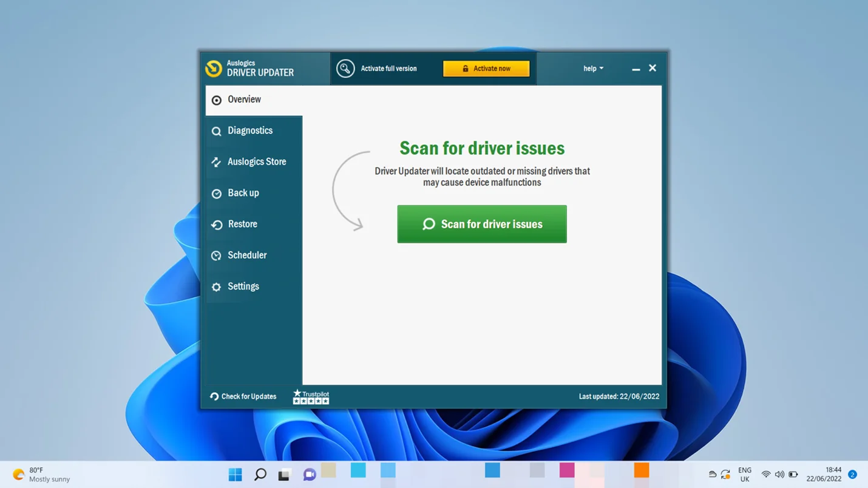The height and width of the screenshot is (488, 868).
Task: Open the Diagnostics section
Action: (x=254, y=130)
